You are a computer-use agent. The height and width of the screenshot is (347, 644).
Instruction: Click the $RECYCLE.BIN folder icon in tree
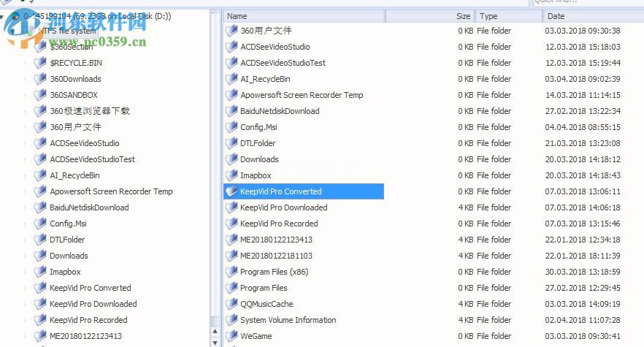40,63
